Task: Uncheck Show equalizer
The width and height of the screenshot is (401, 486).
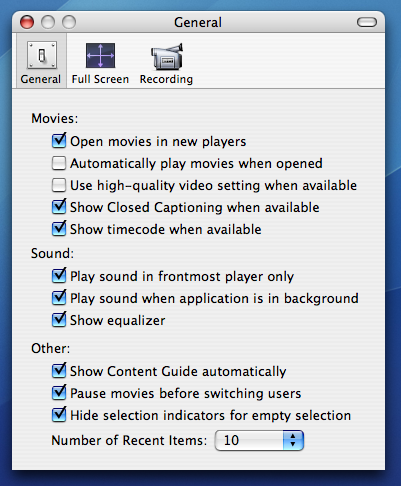Action: coord(59,320)
